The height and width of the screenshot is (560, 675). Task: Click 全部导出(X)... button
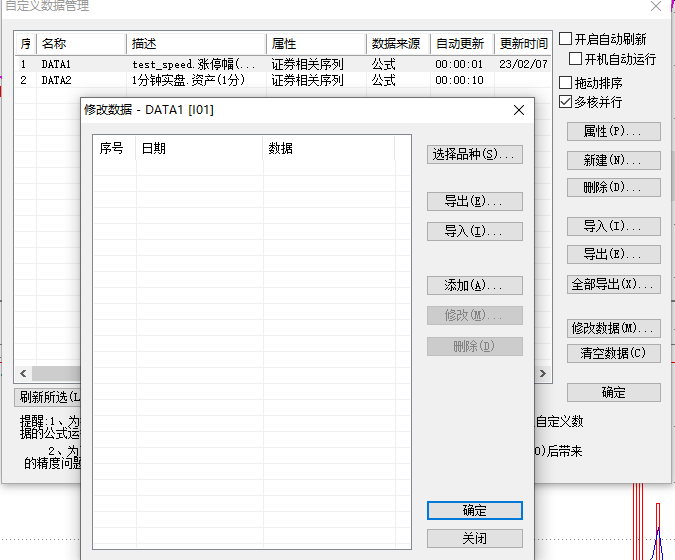(613, 284)
